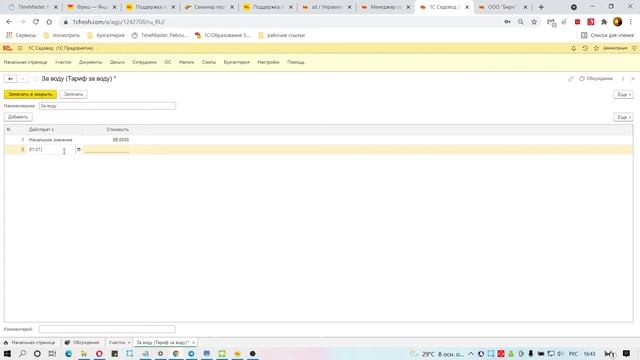Screen dimensions: 640x360
Task: Switch to the ООО browser tab
Action: (502, 7)
